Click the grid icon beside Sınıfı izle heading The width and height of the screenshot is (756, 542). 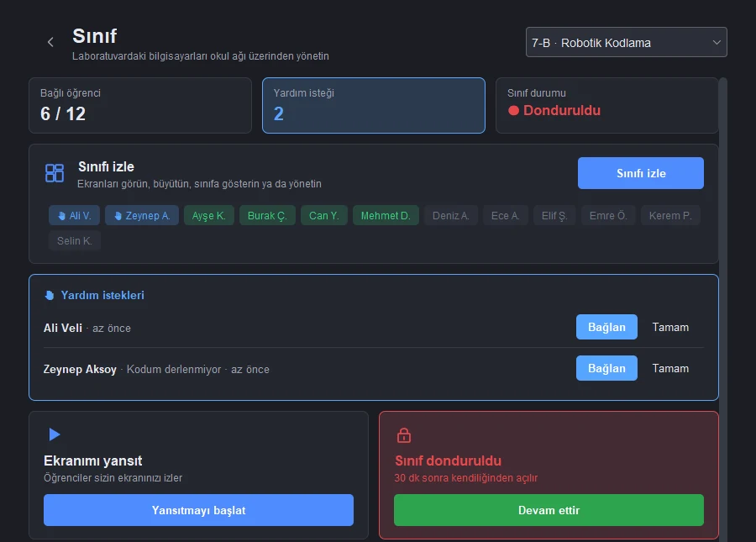[x=55, y=172]
